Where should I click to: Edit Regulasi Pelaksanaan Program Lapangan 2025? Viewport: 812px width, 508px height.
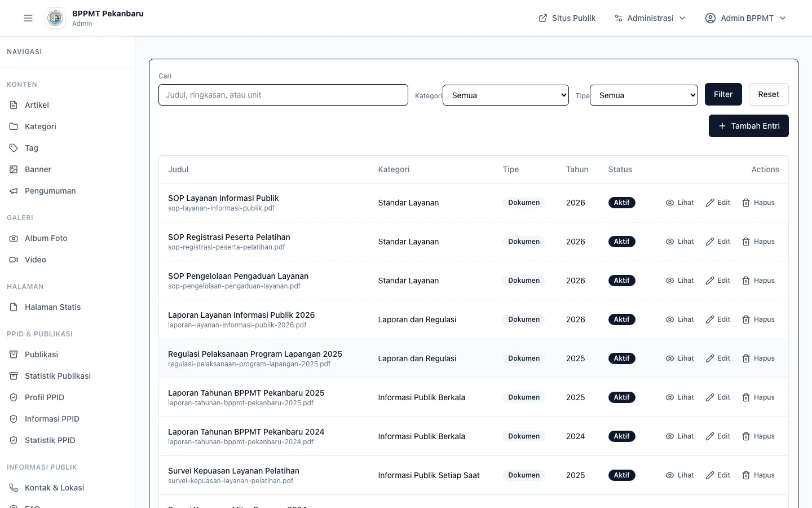(718, 358)
